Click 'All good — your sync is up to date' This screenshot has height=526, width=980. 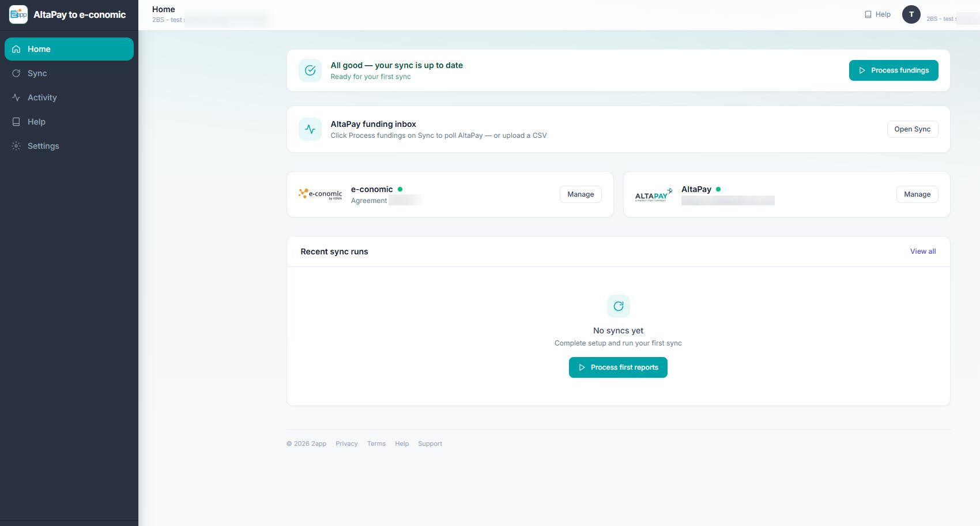point(397,65)
